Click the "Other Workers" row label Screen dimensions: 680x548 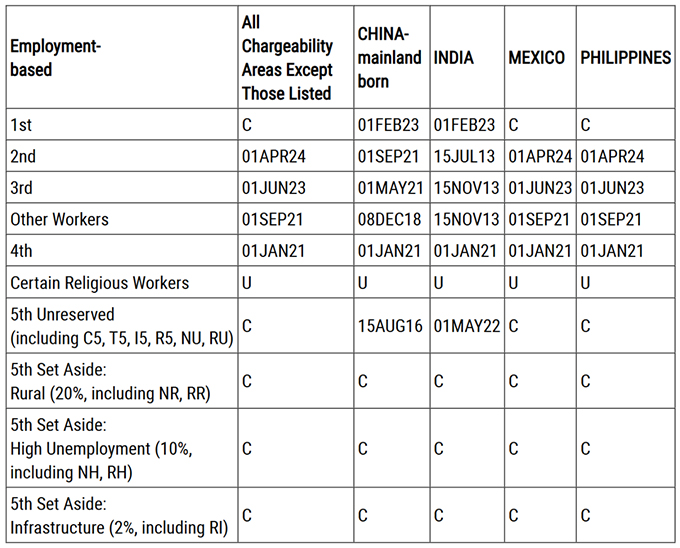click(59, 219)
